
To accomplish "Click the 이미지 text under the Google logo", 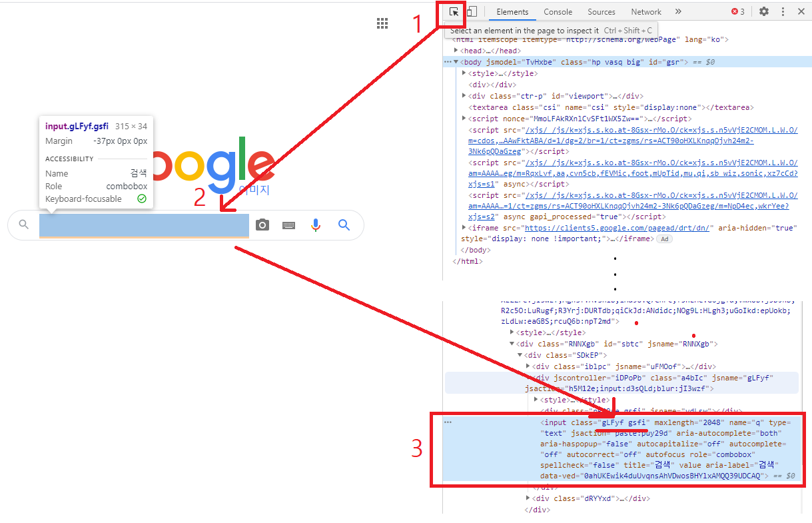I will point(254,190).
